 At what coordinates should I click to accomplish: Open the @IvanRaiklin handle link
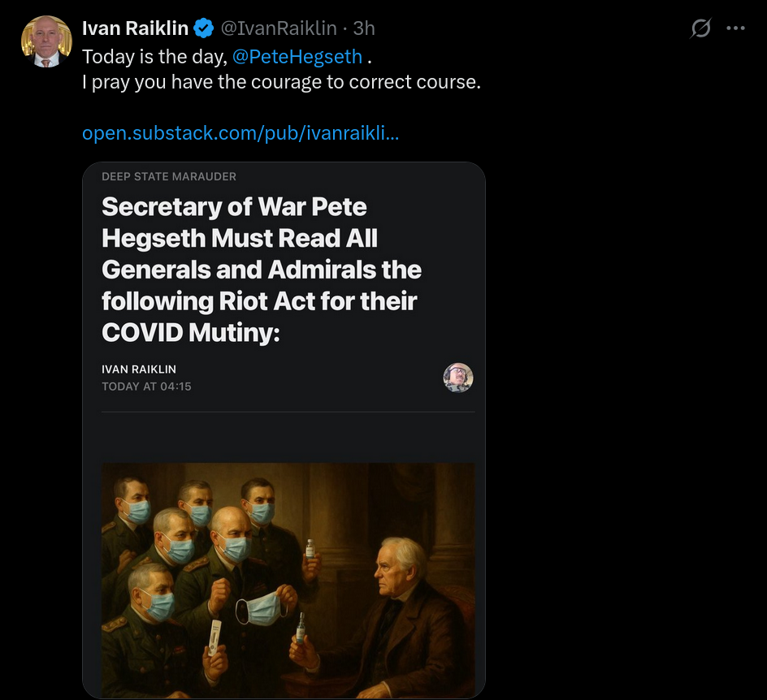pos(279,28)
